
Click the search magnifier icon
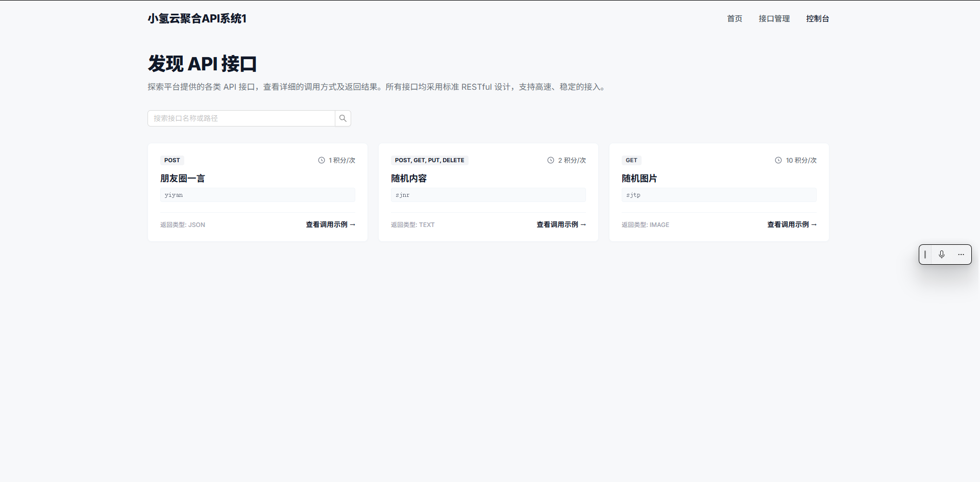click(342, 118)
